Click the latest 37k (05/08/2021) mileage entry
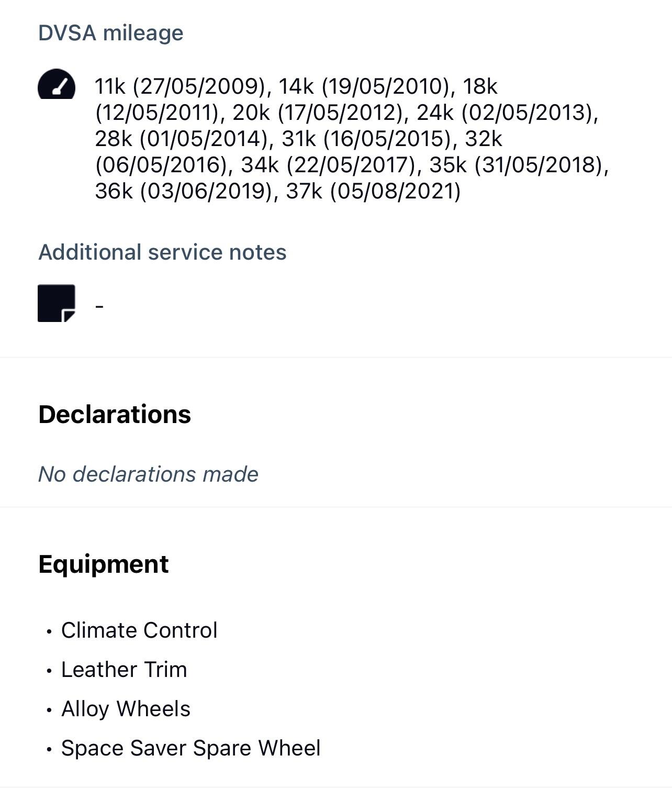 pos(373,191)
